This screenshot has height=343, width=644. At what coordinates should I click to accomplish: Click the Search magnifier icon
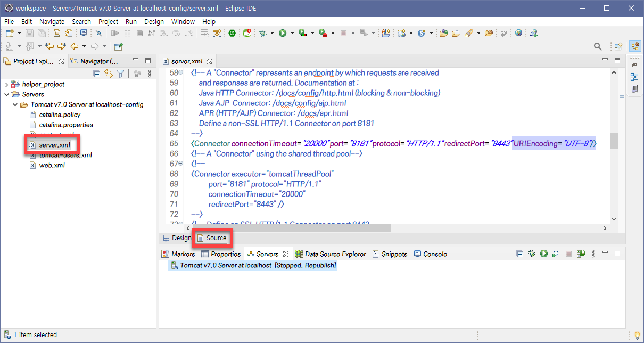[x=598, y=47]
